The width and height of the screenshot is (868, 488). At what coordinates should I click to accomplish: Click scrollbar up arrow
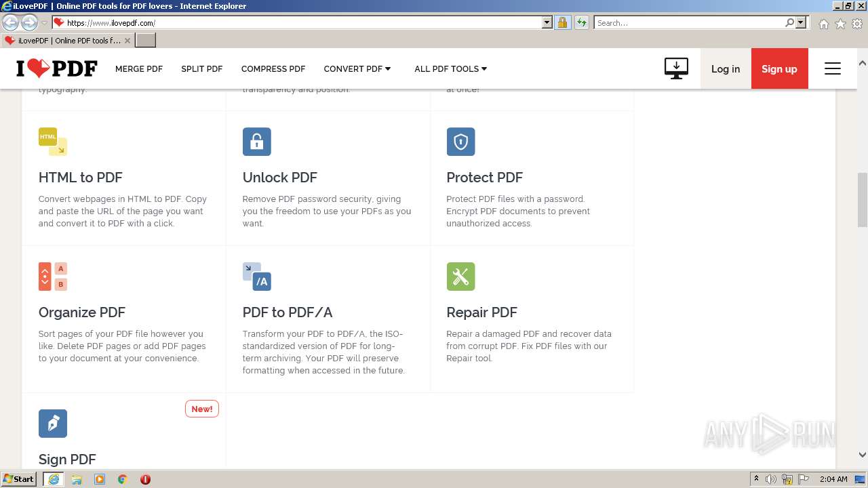pyautogui.click(x=863, y=63)
